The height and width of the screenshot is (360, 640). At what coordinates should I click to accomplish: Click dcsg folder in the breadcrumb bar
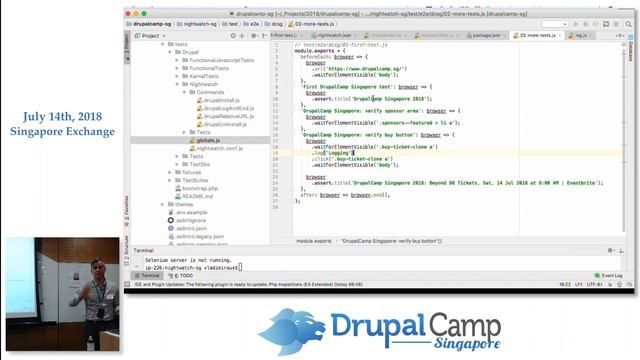273,24
